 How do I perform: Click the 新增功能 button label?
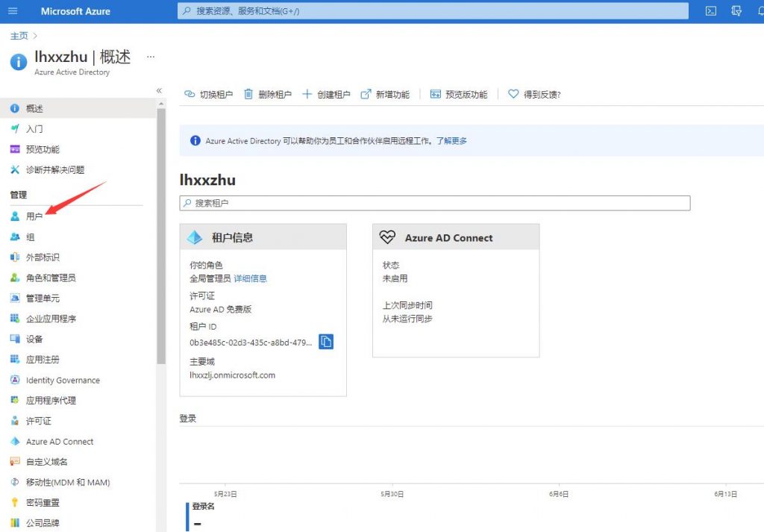click(x=392, y=95)
